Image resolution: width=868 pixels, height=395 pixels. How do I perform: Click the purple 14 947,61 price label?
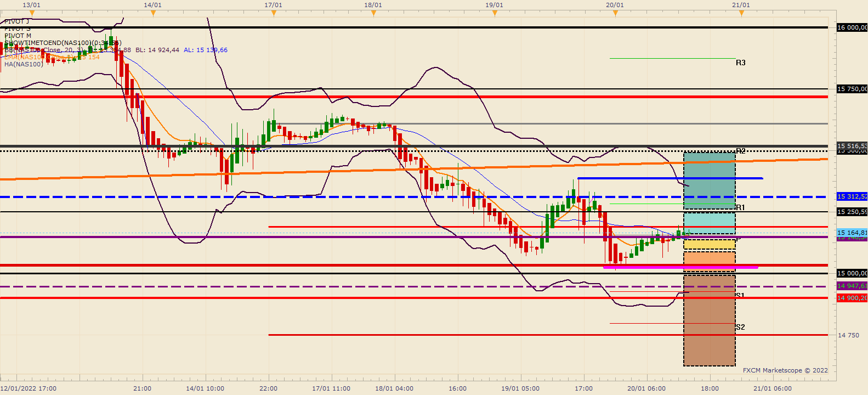pos(852,286)
